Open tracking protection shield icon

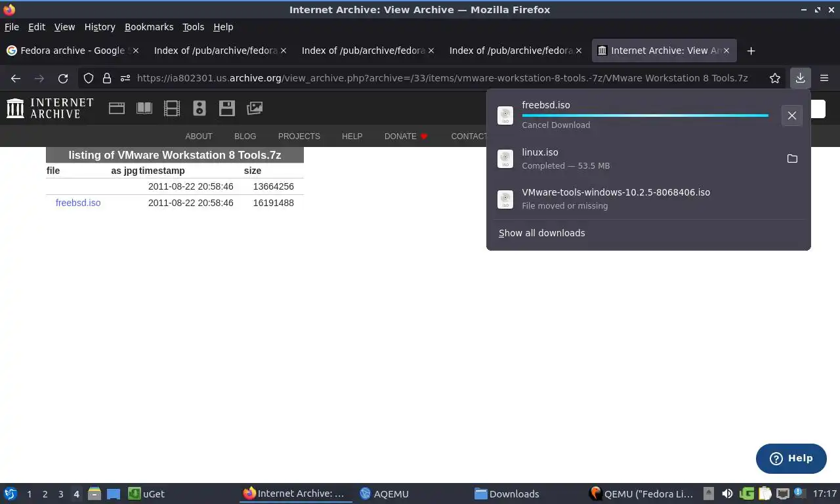[x=89, y=78]
